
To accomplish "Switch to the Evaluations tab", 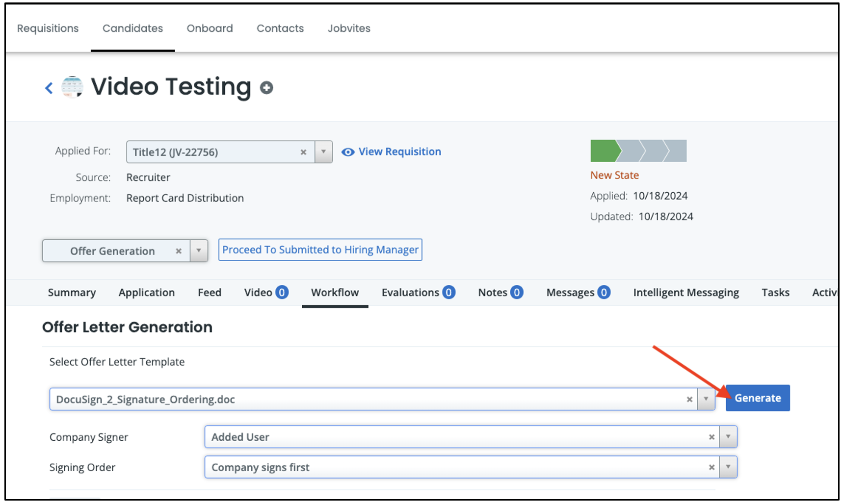I will point(418,293).
